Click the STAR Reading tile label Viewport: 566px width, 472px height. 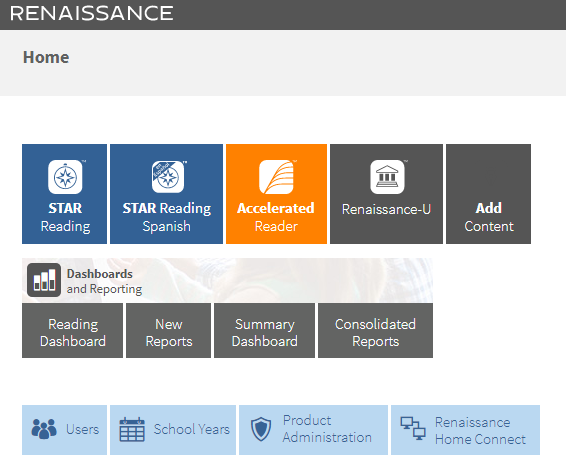(65, 217)
